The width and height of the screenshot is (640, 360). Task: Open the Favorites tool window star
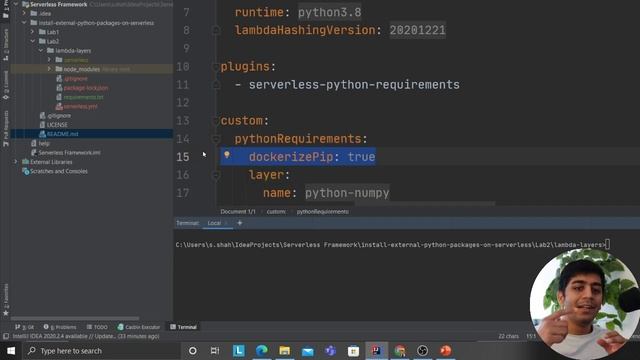click(5, 313)
